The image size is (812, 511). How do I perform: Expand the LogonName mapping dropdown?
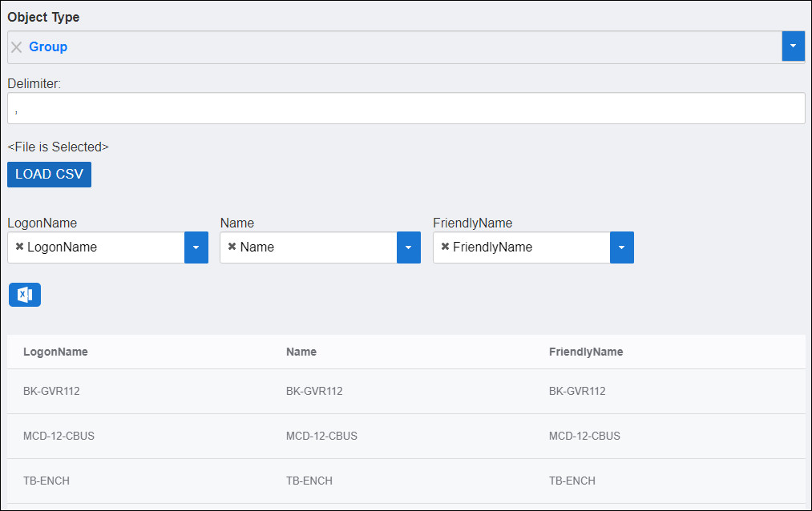click(196, 247)
